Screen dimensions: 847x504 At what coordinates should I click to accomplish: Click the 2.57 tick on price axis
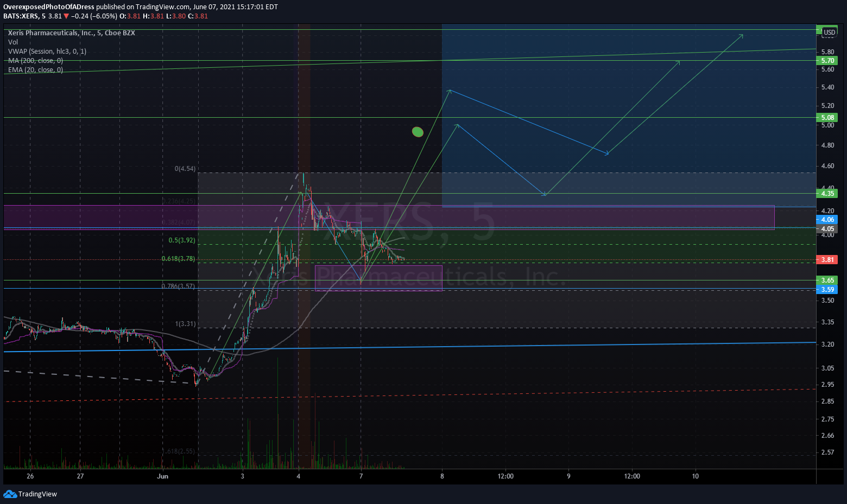point(828,452)
